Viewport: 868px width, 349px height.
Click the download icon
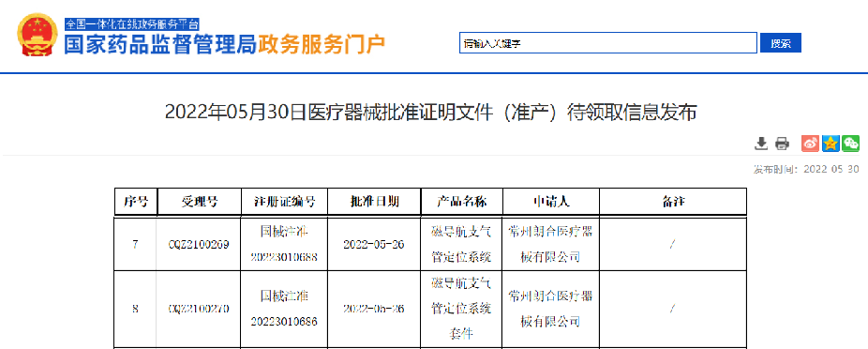tap(762, 144)
